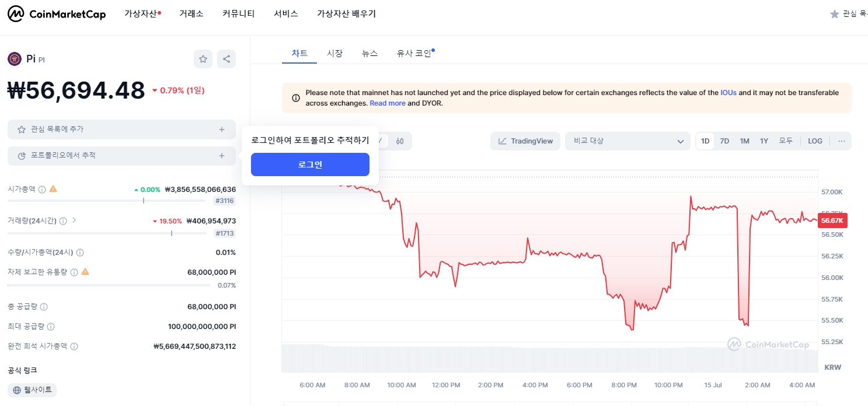Enable the LOG scale on the chart
Image resolution: width=868 pixels, height=406 pixels.
click(x=815, y=141)
